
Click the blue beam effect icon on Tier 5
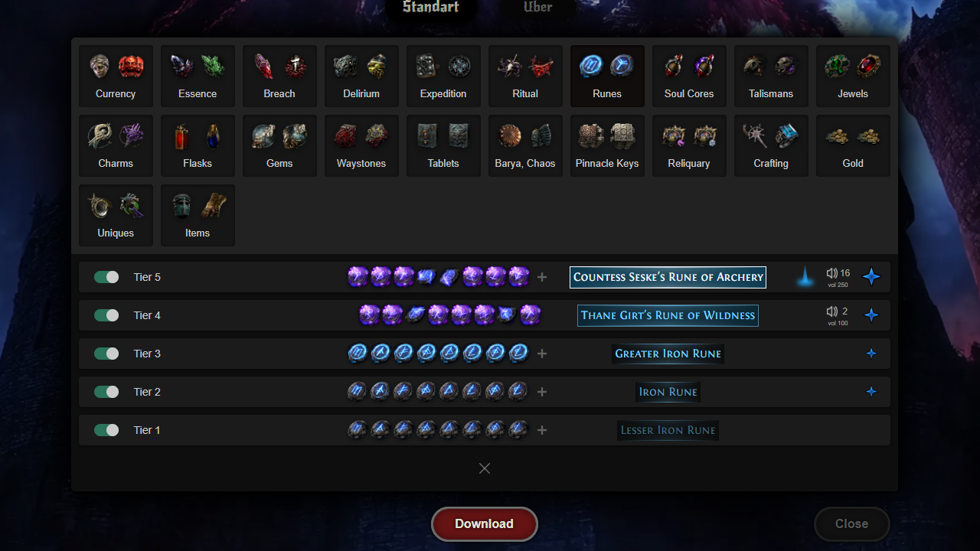click(805, 277)
